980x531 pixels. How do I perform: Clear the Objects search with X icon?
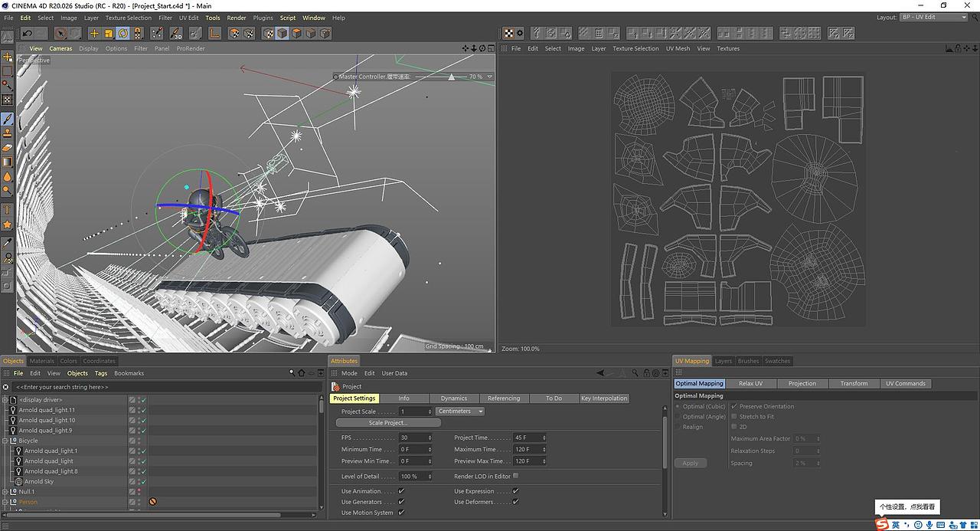[6, 387]
